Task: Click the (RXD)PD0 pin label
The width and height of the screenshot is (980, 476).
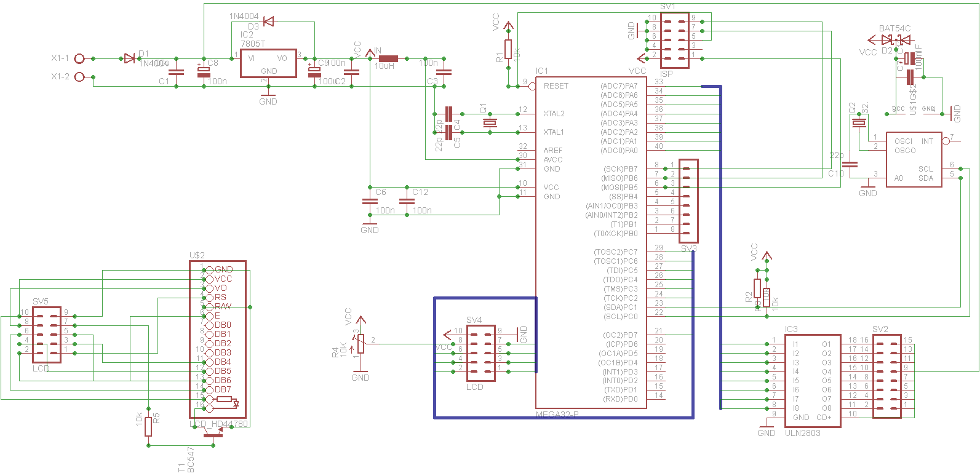Action: coord(621,399)
